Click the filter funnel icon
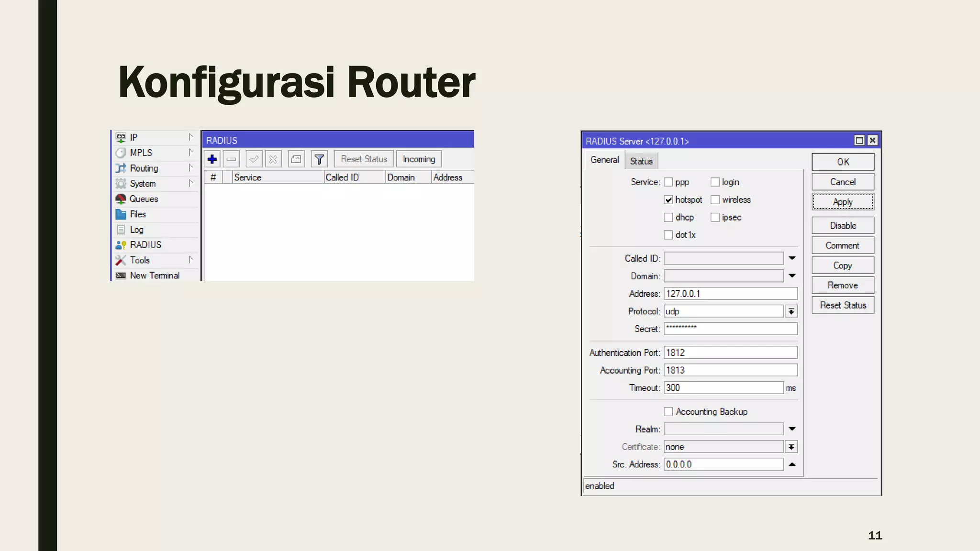The image size is (980, 551). (319, 159)
